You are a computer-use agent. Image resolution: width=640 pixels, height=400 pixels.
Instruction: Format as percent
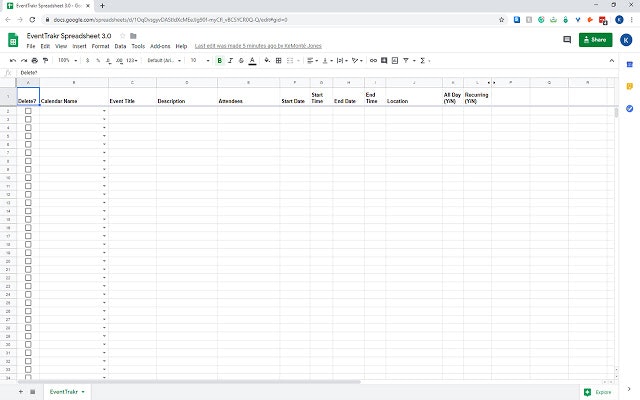(x=98, y=60)
